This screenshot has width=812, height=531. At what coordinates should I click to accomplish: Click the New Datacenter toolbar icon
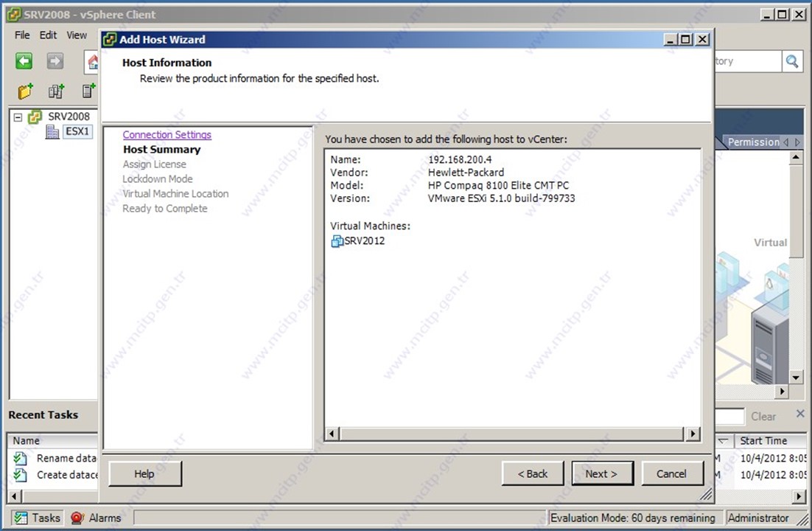point(56,91)
